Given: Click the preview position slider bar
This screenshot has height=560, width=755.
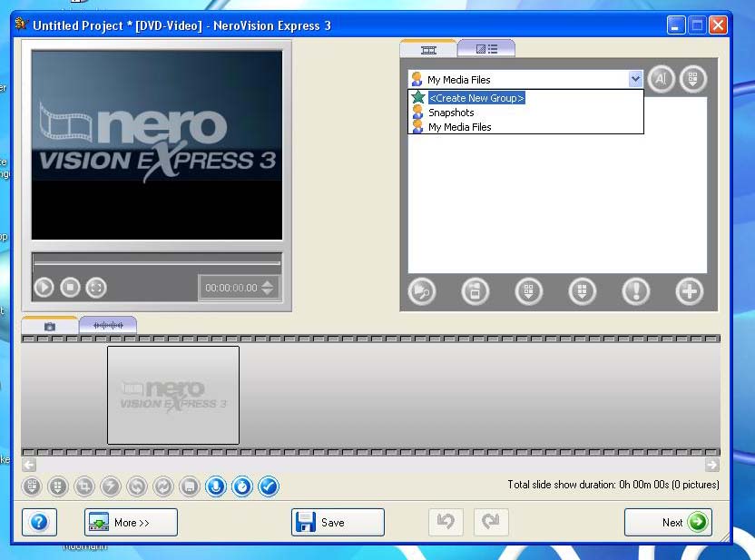Looking at the screenshot, I should [157, 263].
